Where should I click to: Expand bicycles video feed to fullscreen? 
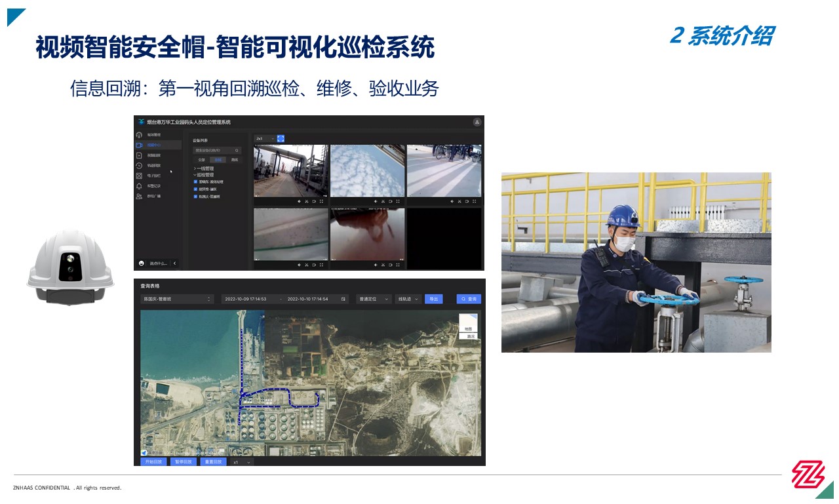tap(474, 201)
